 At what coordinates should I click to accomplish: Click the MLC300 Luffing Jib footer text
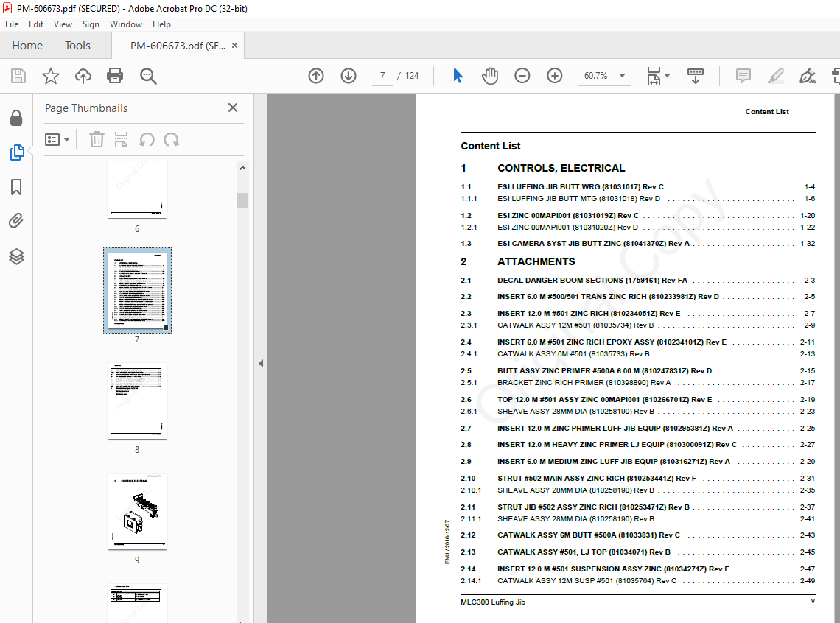pos(493,602)
